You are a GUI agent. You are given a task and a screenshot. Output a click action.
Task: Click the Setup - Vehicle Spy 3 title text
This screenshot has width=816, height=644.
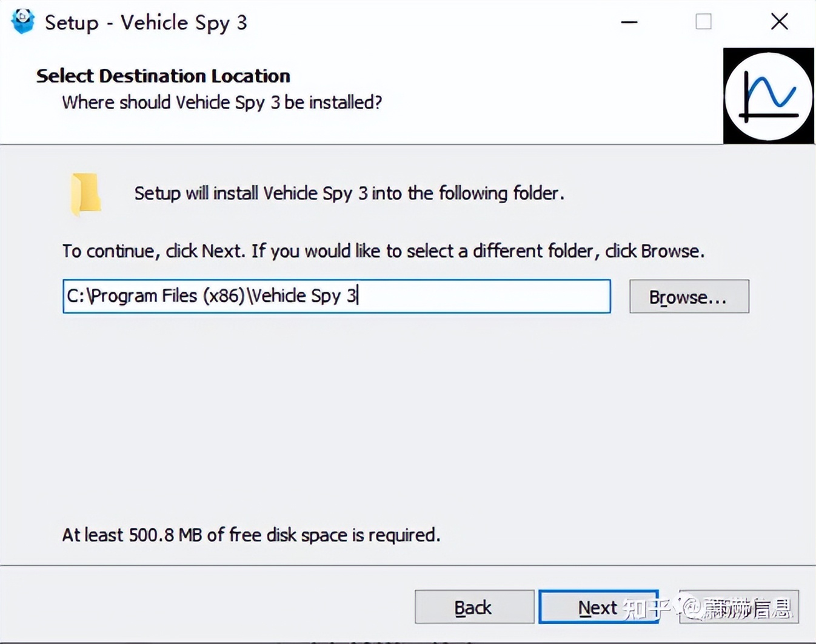(x=145, y=22)
